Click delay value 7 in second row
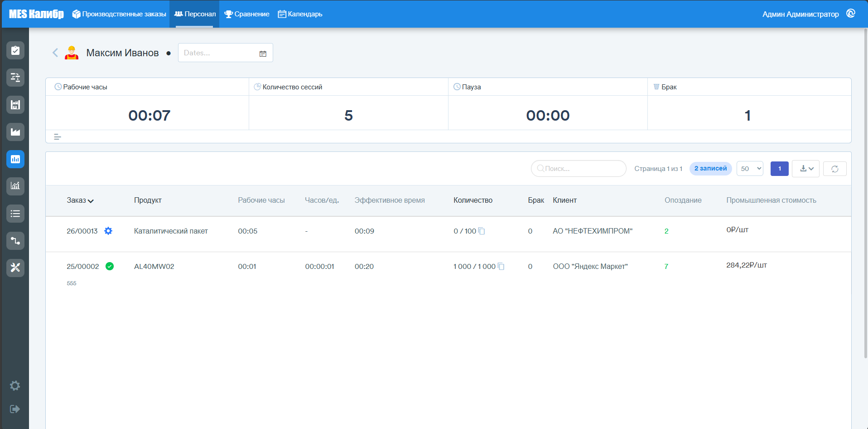This screenshot has width=868, height=429. click(x=666, y=266)
